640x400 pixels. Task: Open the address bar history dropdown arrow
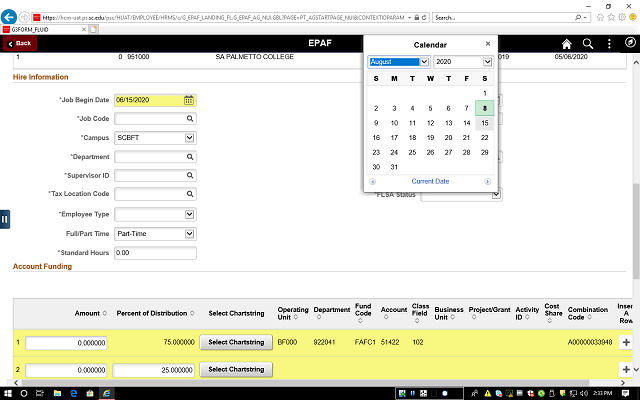tap(409, 18)
